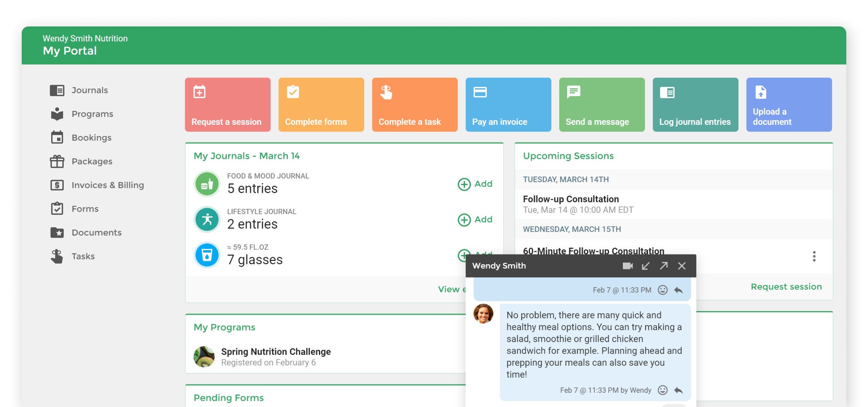Reply to Wendy's meal options message
The width and height of the screenshot is (868, 407).
click(678, 390)
